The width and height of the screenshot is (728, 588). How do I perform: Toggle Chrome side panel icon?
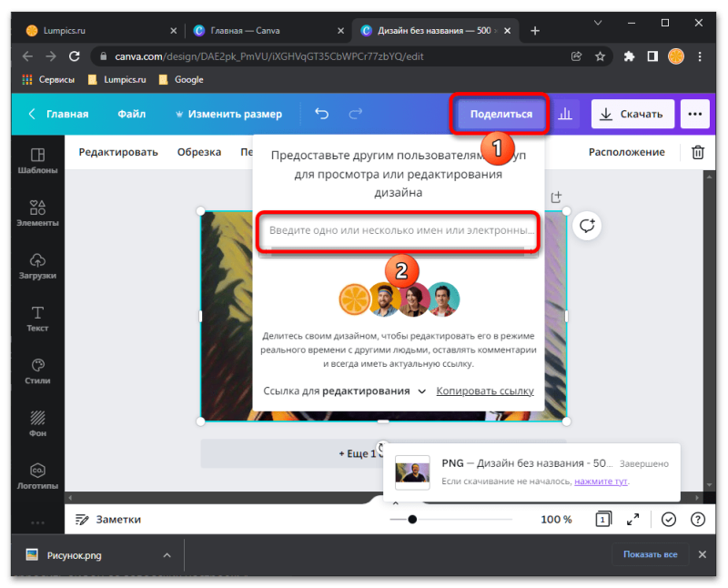652,56
